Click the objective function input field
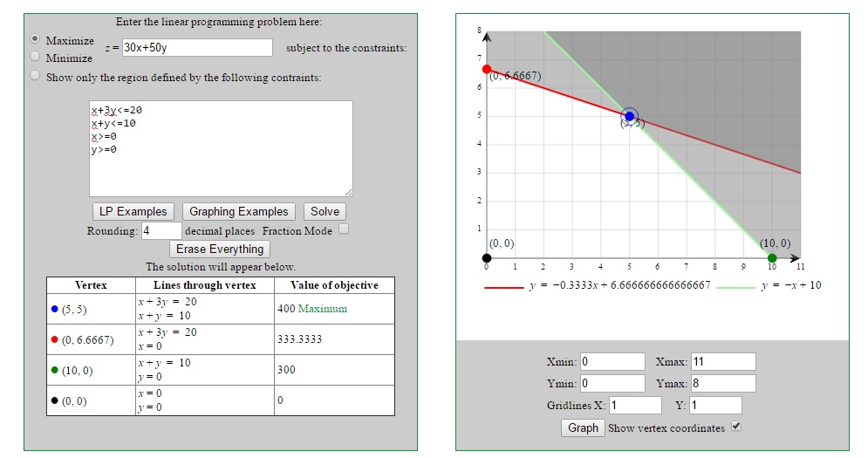Screen dimensions: 868x458 coord(197,48)
